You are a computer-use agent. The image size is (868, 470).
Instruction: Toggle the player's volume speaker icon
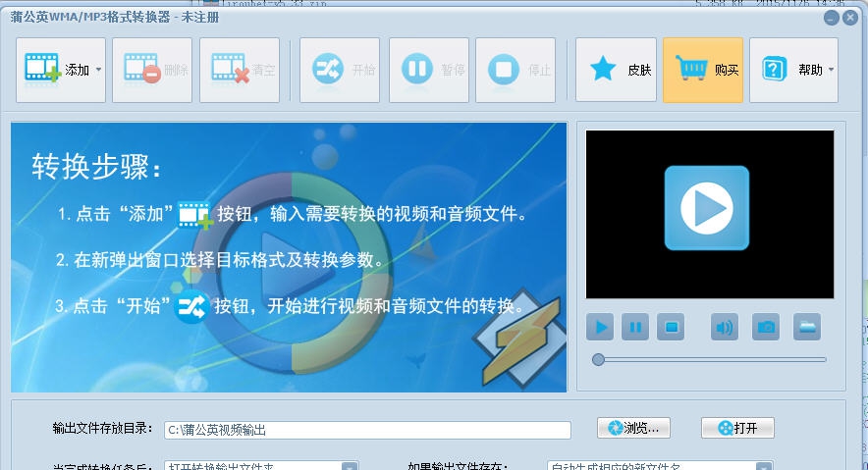[725, 328]
